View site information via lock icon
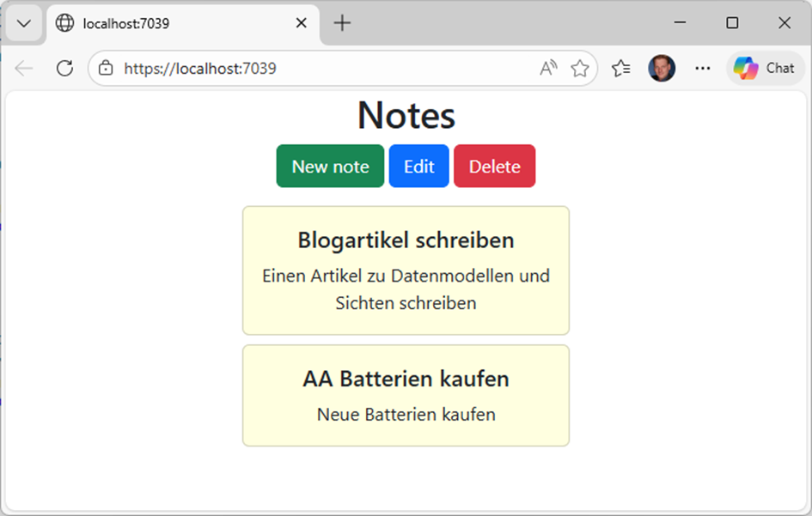Viewport: 812px width, 516px height. pos(106,68)
